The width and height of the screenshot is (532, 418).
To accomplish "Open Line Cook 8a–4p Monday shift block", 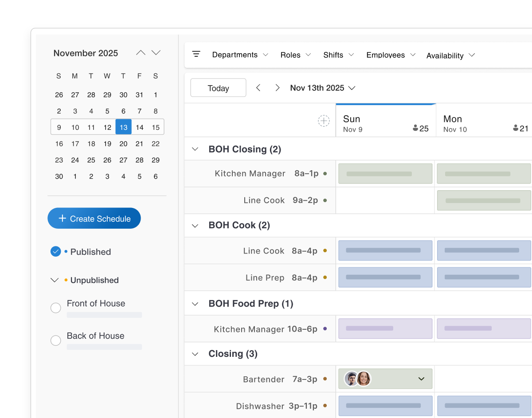I will pos(484,250).
